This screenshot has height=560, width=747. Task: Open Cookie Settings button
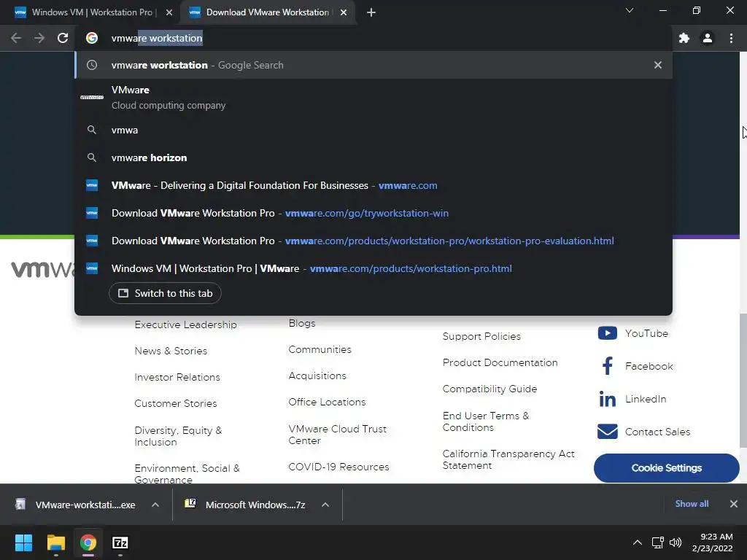pos(667,468)
